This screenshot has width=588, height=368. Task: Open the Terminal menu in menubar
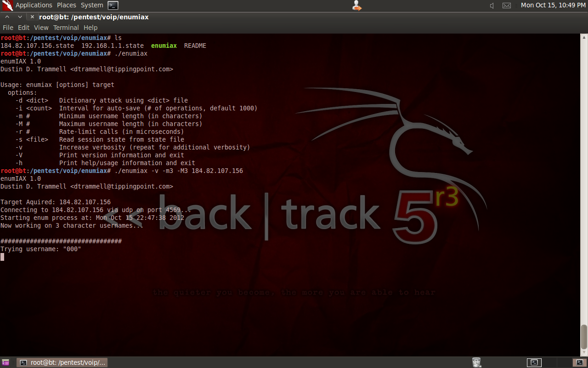click(66, 28)
